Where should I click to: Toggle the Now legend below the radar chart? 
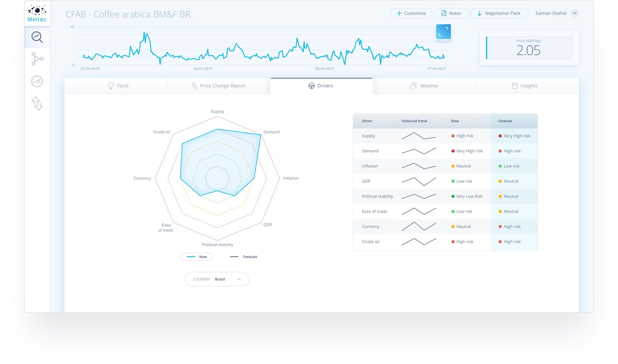(x=196, y=257)
